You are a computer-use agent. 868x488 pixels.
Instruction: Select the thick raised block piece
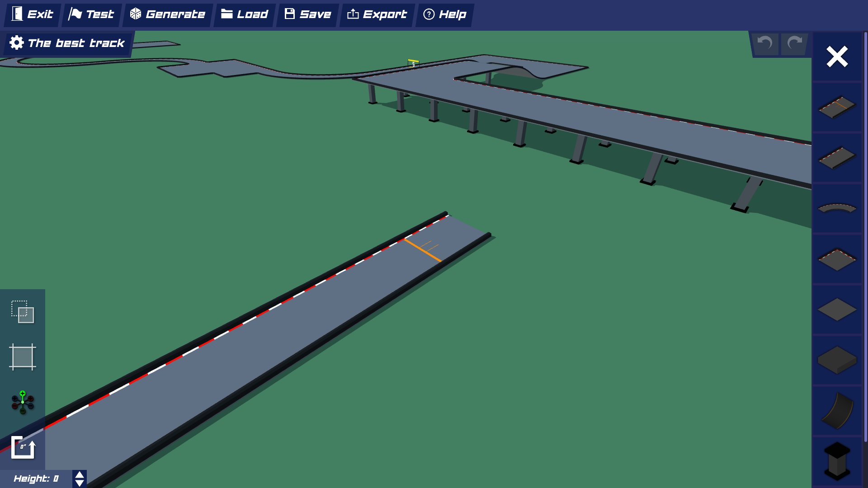[x=837, y=360]
